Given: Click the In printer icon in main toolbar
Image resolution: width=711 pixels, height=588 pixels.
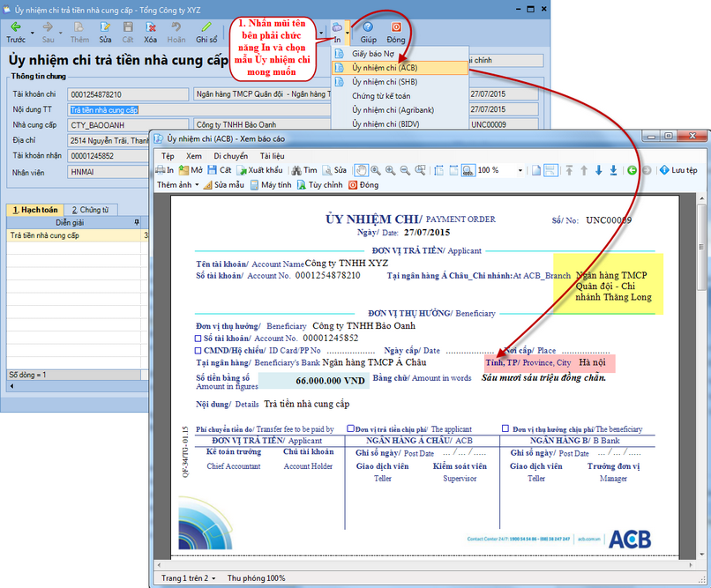Looking at the screenshot, I should (x=337, y=27).
